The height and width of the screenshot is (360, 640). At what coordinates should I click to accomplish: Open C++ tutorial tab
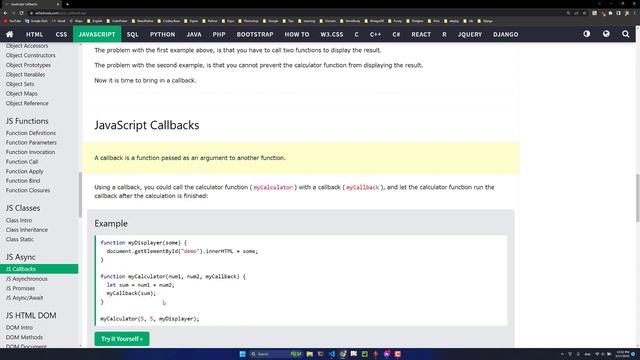[375, 34]
